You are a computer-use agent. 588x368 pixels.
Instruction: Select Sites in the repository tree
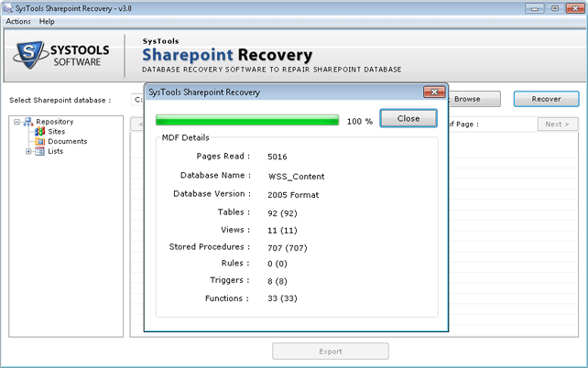pyautogui.click(x=56, y=132)
